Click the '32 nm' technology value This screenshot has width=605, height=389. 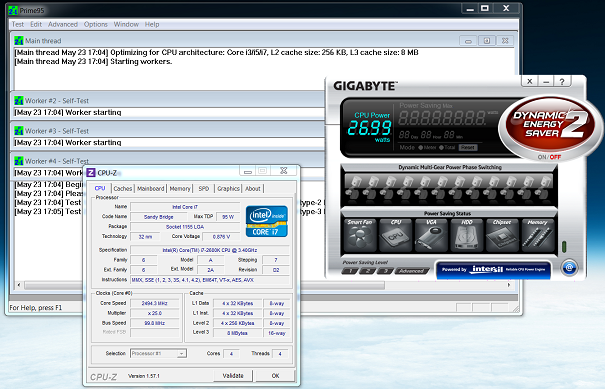click(145, 237)
